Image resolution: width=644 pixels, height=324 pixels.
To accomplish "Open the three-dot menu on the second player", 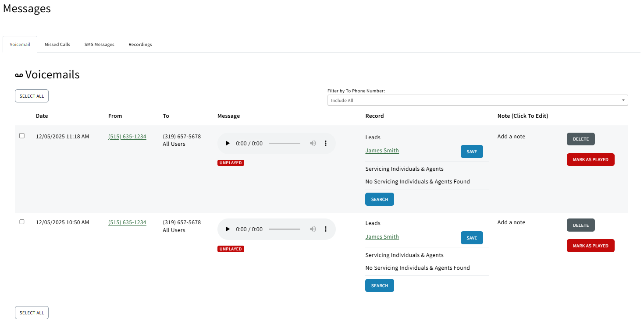I will coord(325,229).
